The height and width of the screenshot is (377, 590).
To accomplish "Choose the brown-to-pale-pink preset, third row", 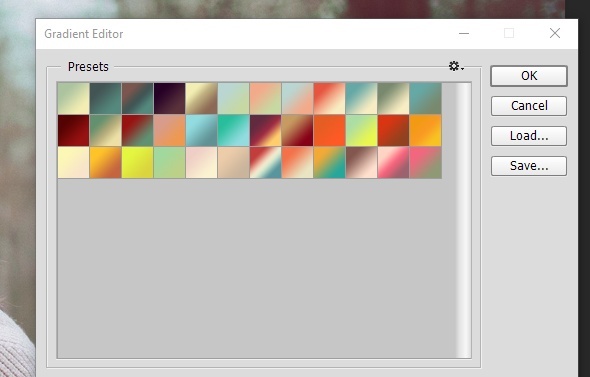I will click(361, 162).
